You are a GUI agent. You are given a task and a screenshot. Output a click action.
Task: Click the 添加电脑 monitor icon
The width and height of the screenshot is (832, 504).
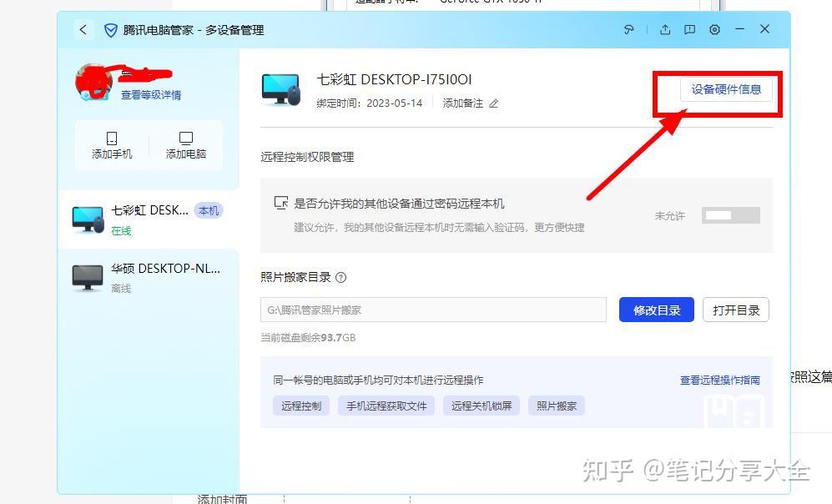186,138
